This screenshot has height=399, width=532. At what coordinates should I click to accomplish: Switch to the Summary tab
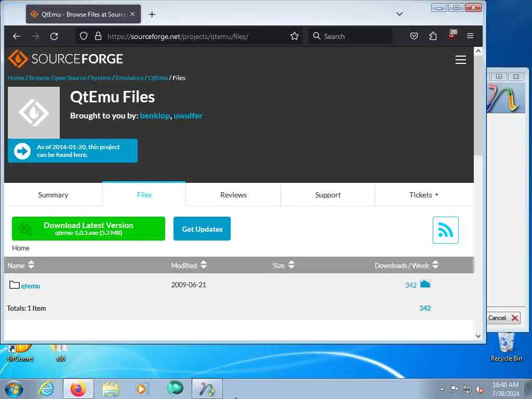click(54, 195)
